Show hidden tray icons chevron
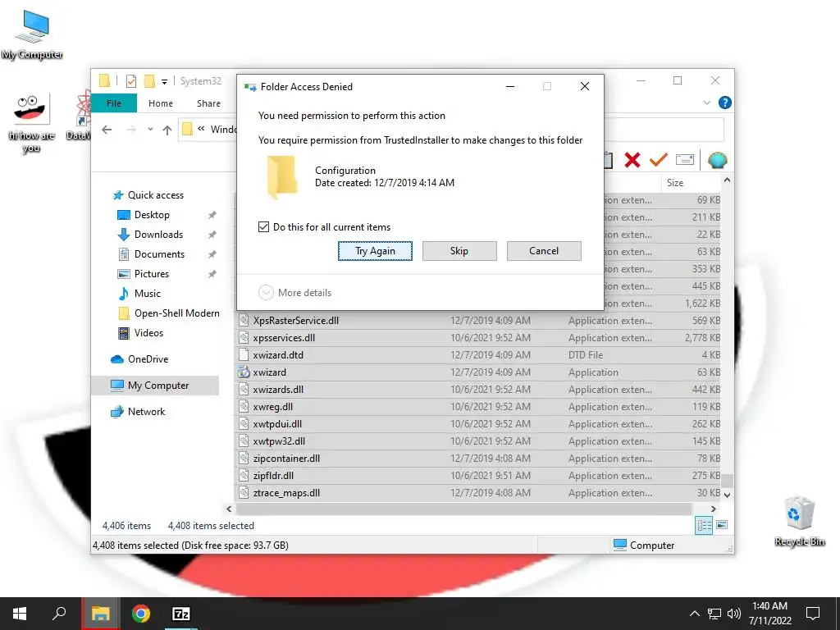This screenshot has width=840, height=630. (x=694, y=614)
